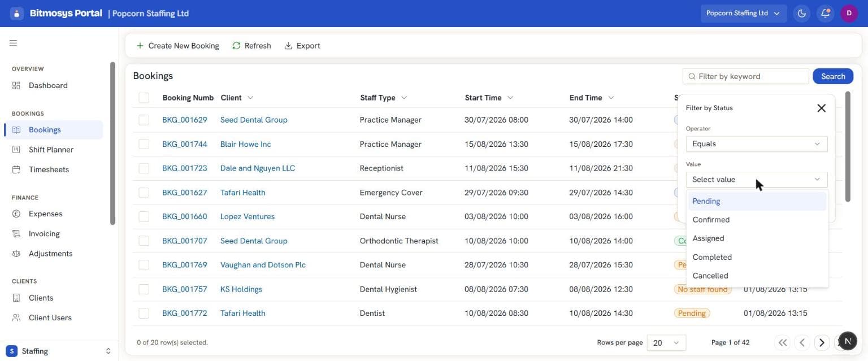Screen dimensions: 868x361
Task: Click the Dental Hygienist staff type cell
Action: tap(388, 289)
